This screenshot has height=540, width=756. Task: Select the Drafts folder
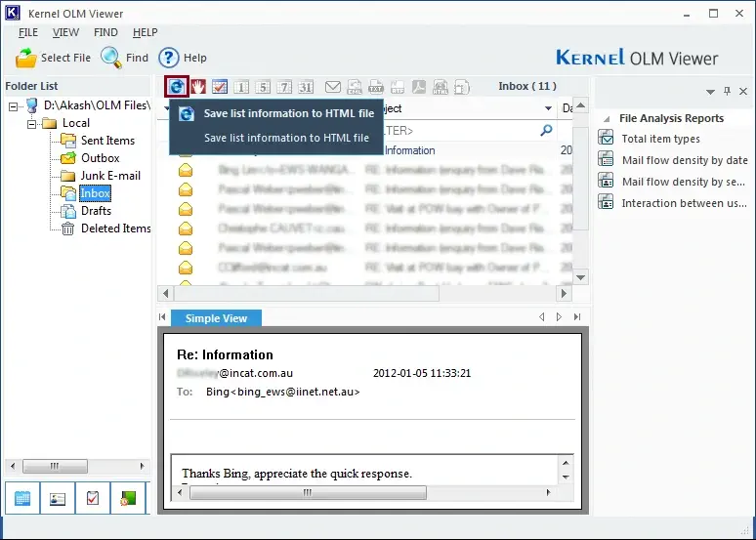click(x=96, y=211)
